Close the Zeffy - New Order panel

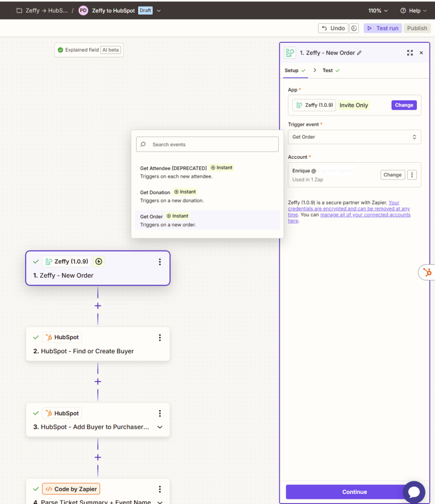(421, 53)
